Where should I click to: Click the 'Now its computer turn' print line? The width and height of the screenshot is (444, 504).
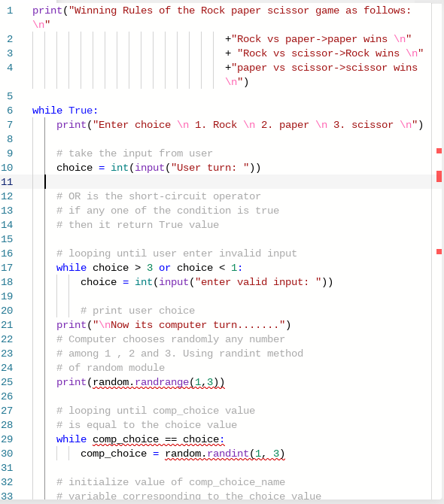pos(174,325)
